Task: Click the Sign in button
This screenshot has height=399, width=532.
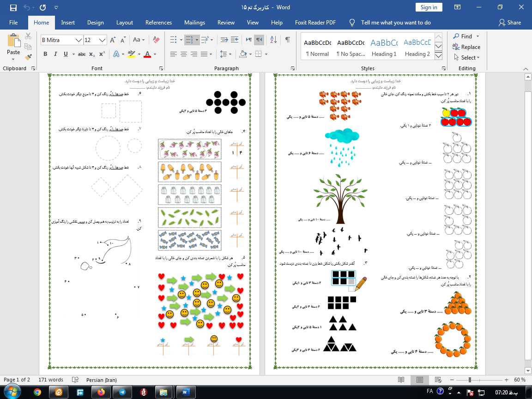Action: click(x=429, y=7)
